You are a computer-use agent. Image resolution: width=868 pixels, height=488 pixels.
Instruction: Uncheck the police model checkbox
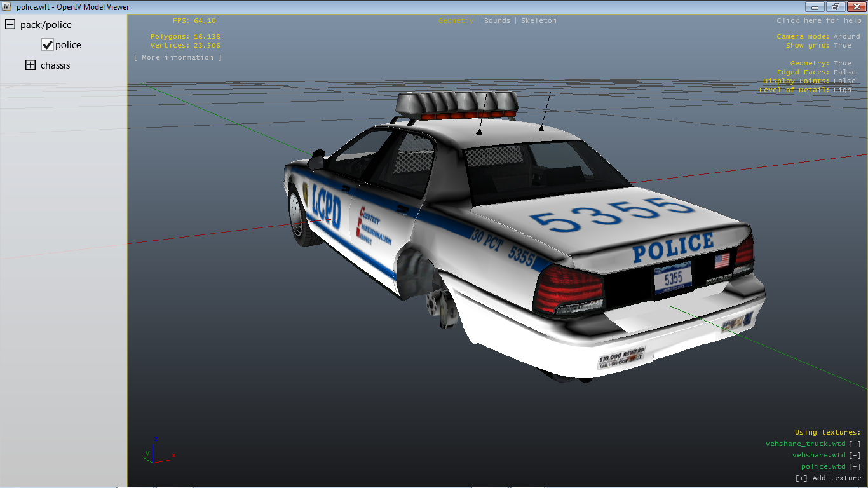[x=47, y=45]
